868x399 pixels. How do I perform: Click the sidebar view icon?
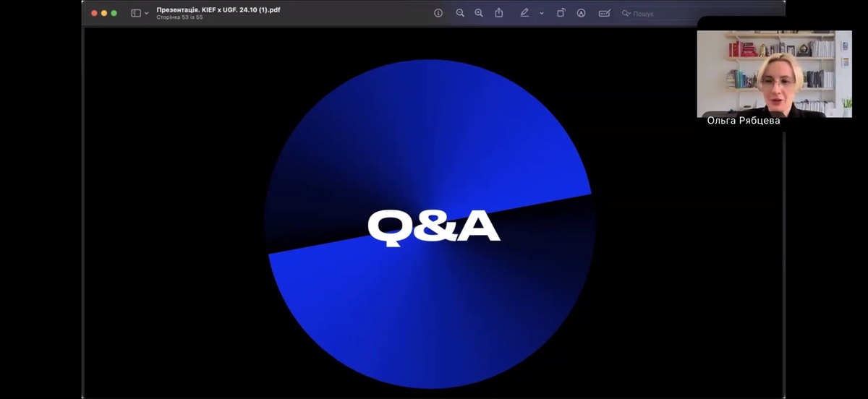click(x=135, y=13)
